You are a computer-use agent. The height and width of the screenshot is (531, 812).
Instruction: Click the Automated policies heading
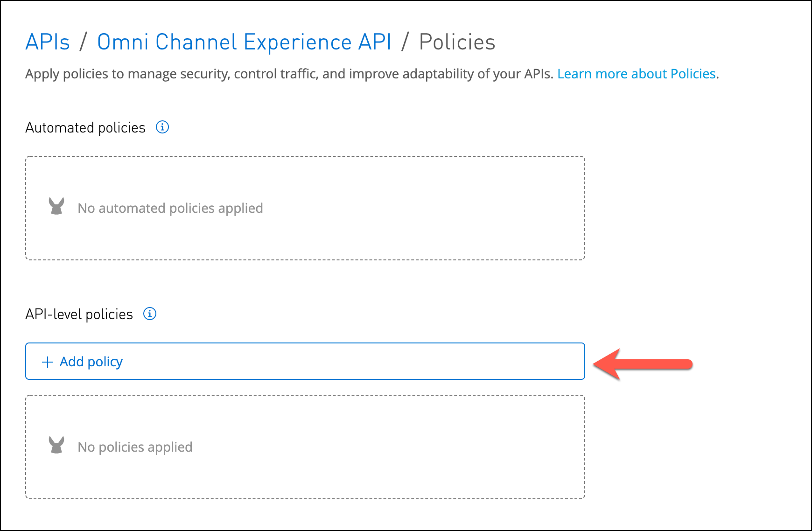coord(85,127)
